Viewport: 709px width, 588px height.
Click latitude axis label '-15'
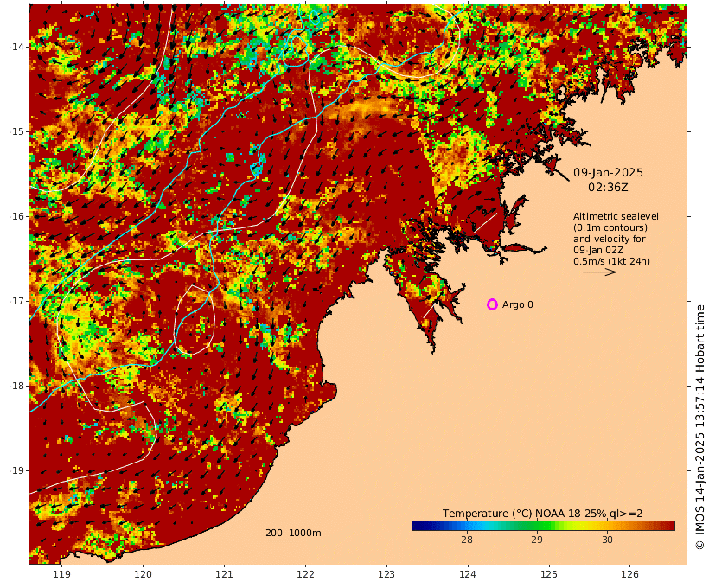coord(16,131)
